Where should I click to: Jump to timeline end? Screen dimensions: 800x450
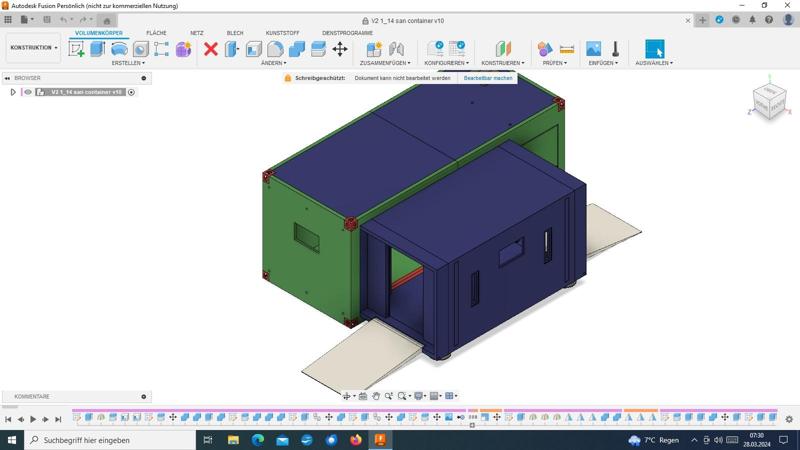pos(58,419)
